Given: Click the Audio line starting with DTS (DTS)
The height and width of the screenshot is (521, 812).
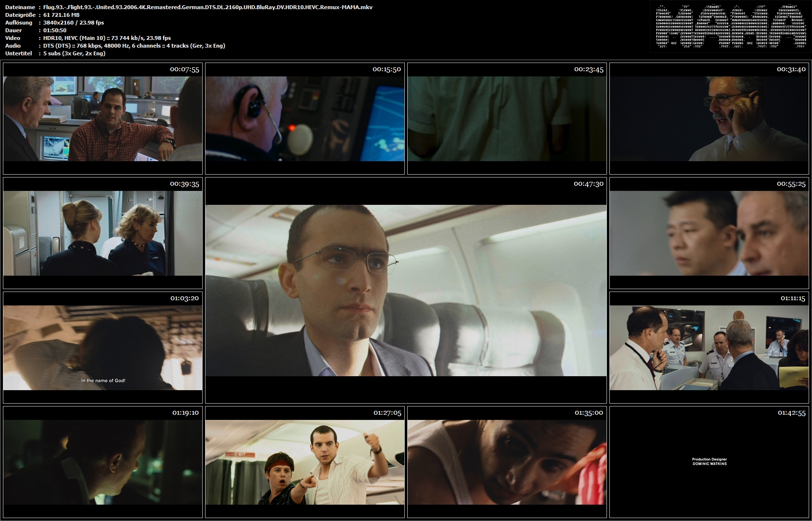Looking at the screenshot, I should 134,46.
